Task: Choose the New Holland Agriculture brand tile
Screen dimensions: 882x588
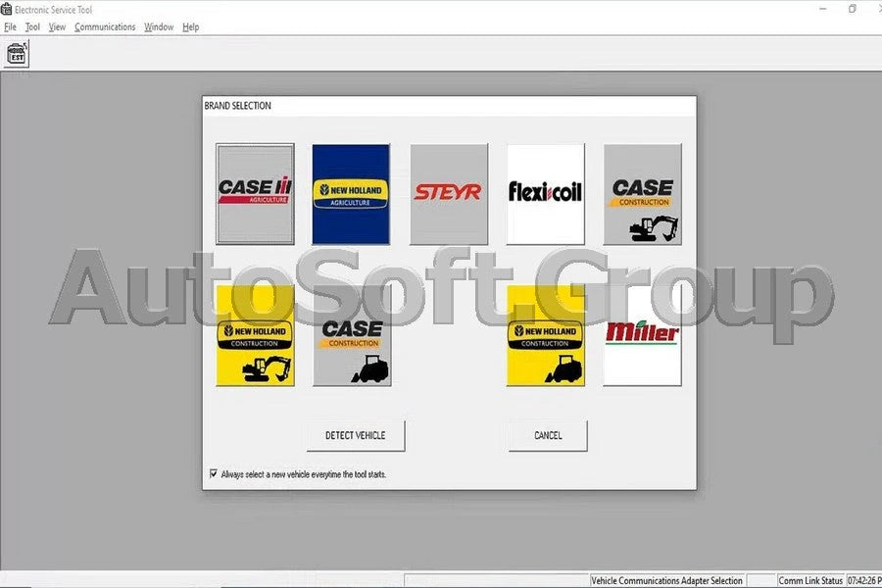Action: 351,194
